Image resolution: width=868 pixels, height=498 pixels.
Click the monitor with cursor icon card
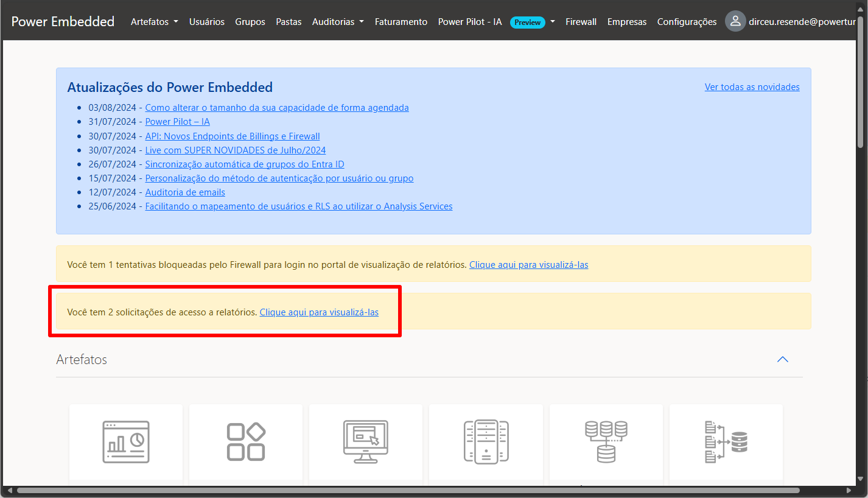(x=365, y=441)
